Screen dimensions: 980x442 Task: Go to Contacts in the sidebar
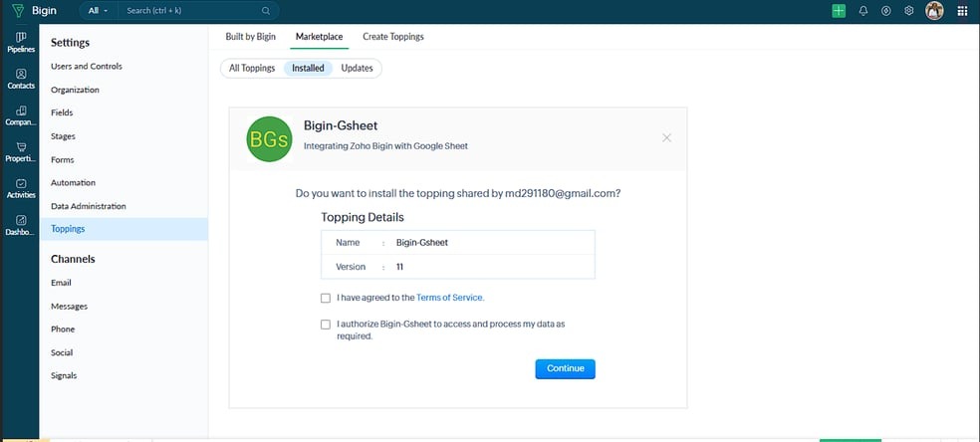pyautogui.click(x=21, y=79)
